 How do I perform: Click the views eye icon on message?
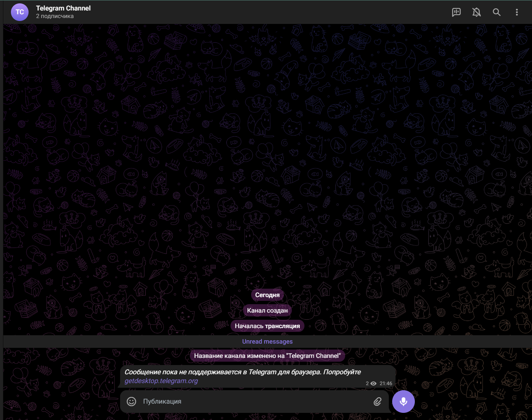point(373,383)
